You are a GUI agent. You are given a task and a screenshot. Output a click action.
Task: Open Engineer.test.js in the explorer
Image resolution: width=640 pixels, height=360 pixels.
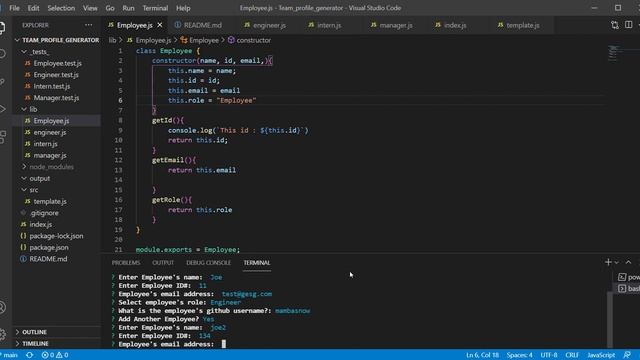(x=56, y=75)
